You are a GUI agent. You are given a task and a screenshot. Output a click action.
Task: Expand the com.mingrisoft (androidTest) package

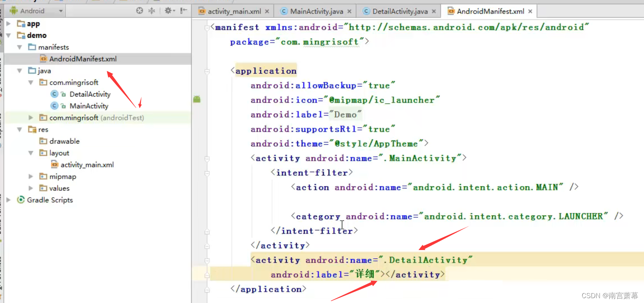[x=31, y=118]
